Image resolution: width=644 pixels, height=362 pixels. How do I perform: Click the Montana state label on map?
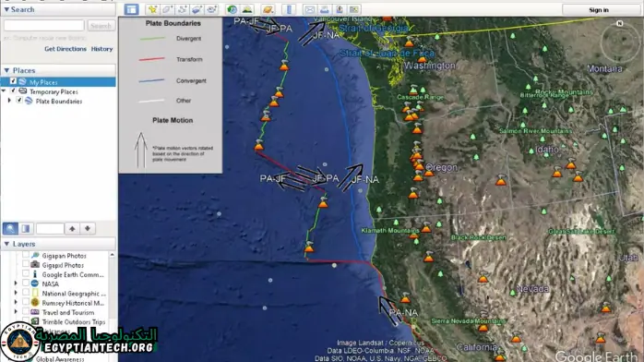pos(604,68)
